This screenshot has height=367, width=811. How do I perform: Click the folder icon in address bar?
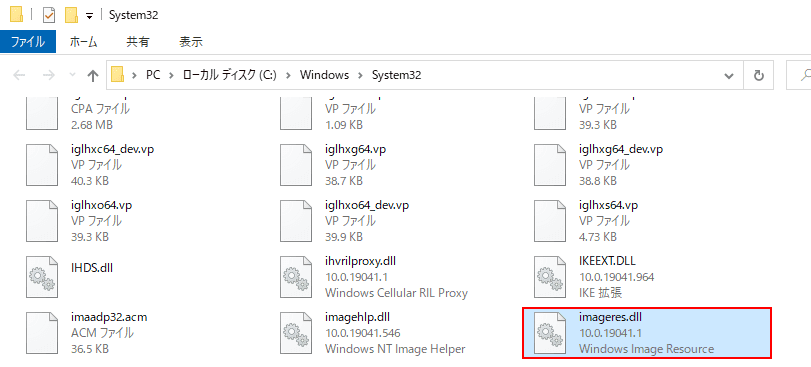(x=118, y=75)
